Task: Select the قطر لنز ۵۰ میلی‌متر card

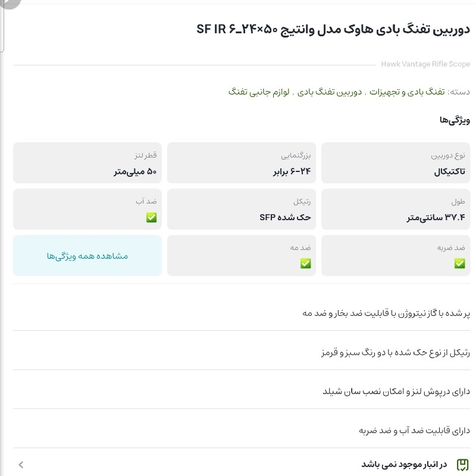Action: point(87,163)
